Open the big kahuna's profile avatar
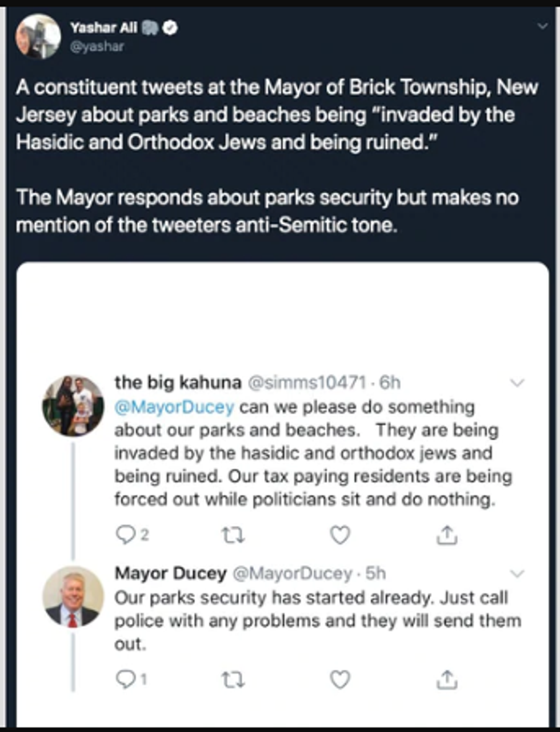Image resolution: width=560 pixels, height=732 pixels. [73, 405]
